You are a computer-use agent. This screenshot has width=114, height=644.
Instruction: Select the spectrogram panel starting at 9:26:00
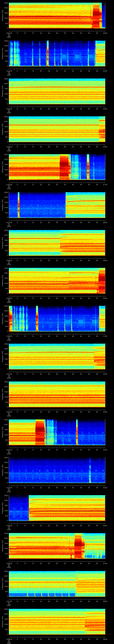57,167
